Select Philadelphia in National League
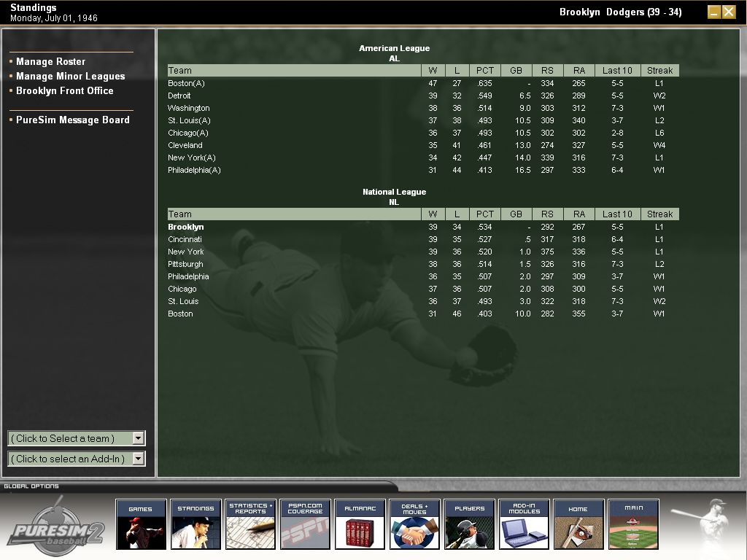 [423, 276]
